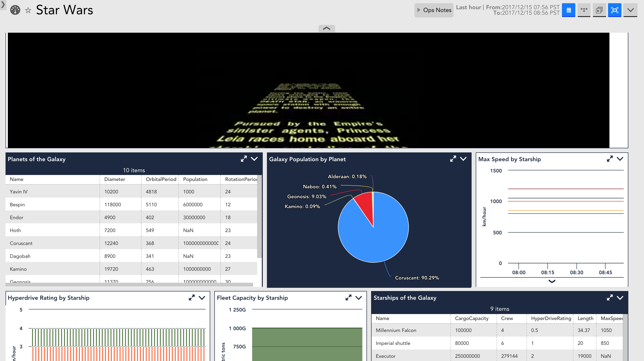Screen dimensions: 644x361
Task: Toggle fullscreen dashboard mode
Action: [614, 10]
